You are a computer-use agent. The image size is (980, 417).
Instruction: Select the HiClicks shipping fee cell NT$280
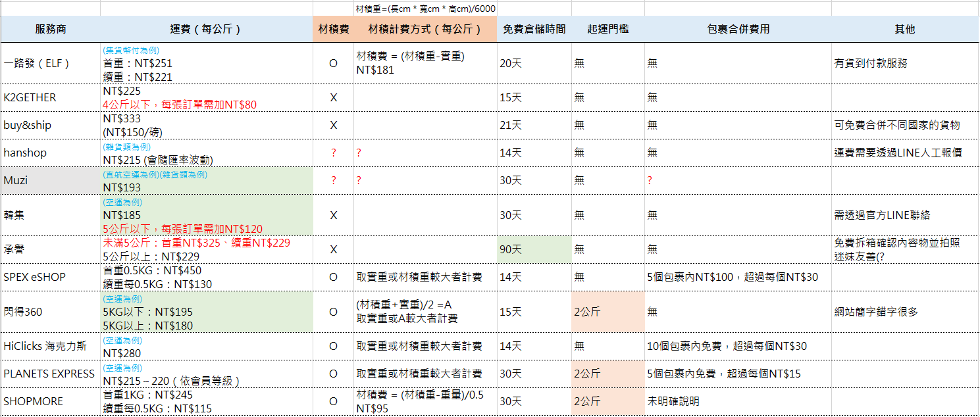point(207,346)
